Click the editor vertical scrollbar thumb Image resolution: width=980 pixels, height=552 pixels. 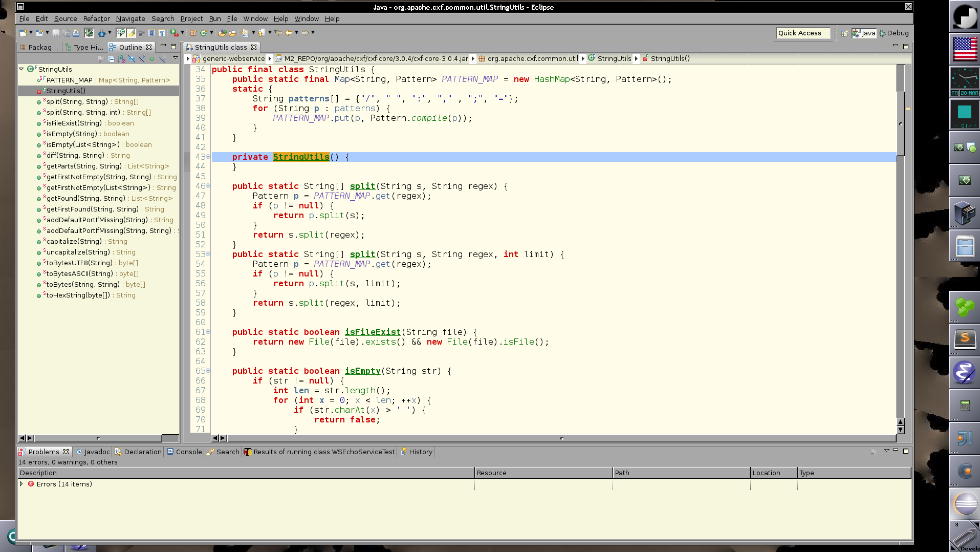(x=901, y=123)
